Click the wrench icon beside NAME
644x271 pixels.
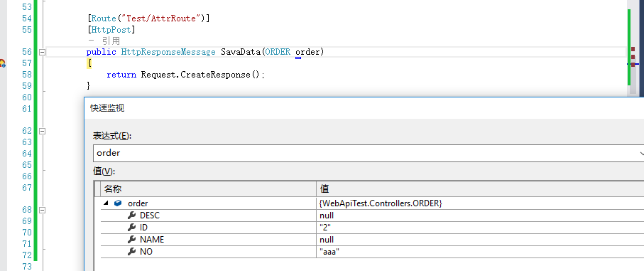(x=131, y=239)
